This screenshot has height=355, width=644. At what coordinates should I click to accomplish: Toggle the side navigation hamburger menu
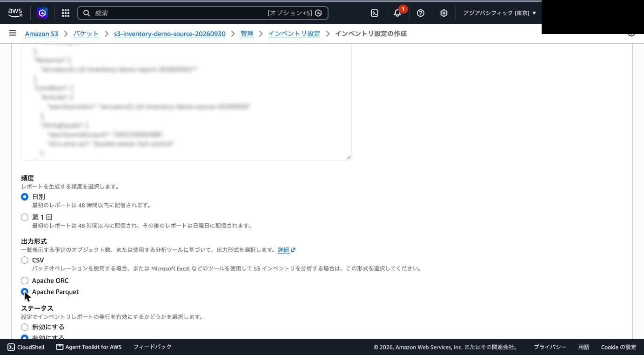click(x=13, y=33)
